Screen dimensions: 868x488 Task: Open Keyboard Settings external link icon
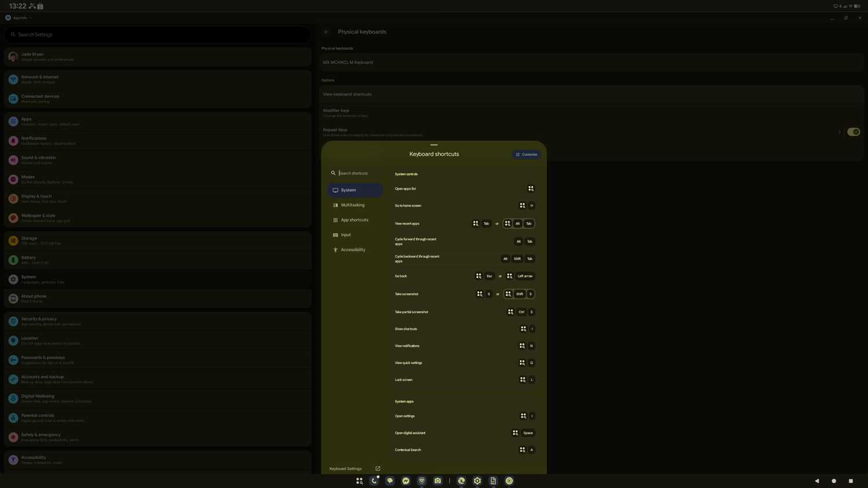pyautogui.click(x=378, y=469)
